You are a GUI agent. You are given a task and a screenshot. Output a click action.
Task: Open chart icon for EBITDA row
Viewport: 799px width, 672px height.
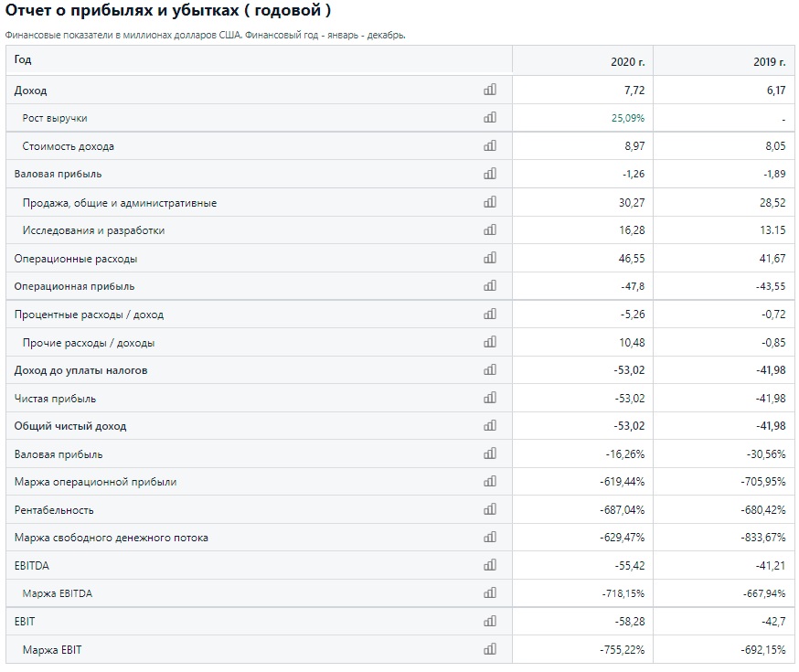490,565
